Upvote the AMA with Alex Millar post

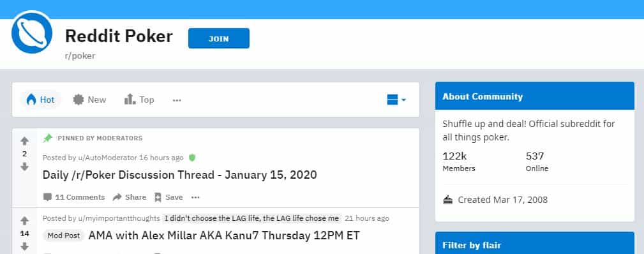tap(25, 221)
